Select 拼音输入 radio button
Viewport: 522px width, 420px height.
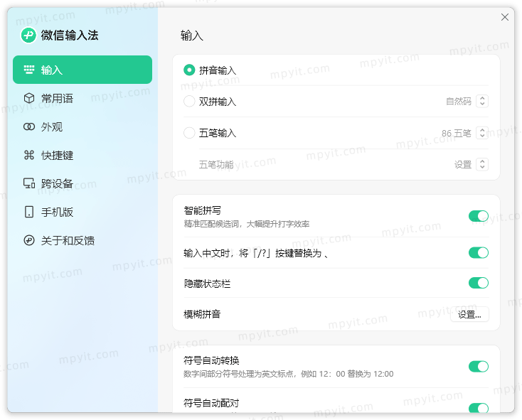[x=189, y=70]
